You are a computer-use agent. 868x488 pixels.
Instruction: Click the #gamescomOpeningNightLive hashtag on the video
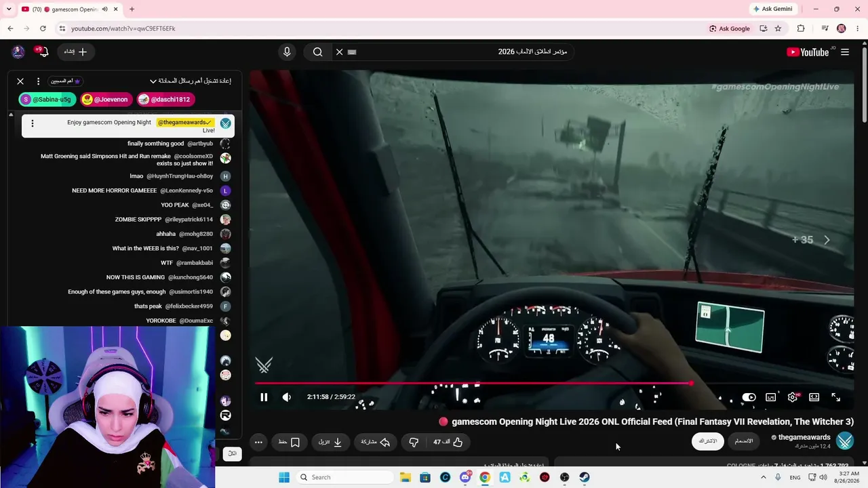[775, 87]
